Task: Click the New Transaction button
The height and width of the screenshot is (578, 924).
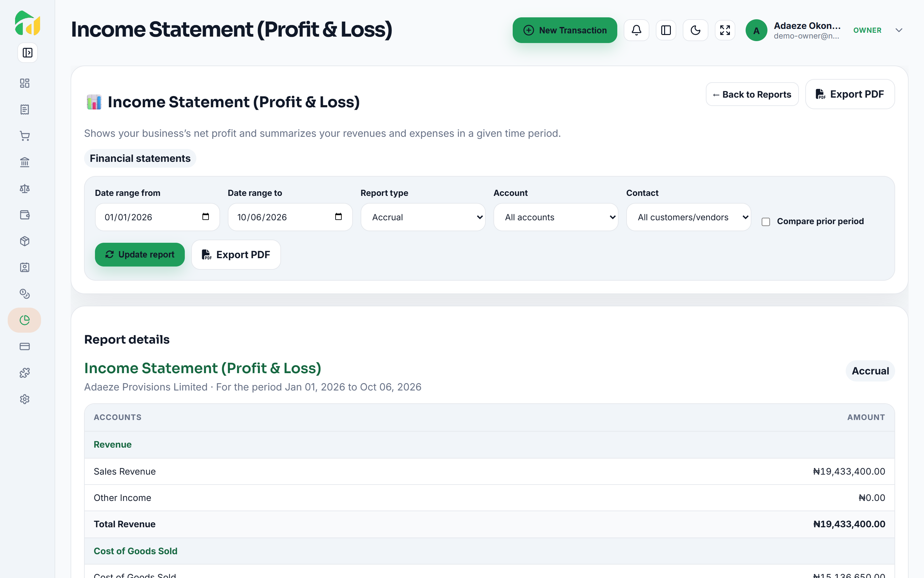Action: coord(565,30)
